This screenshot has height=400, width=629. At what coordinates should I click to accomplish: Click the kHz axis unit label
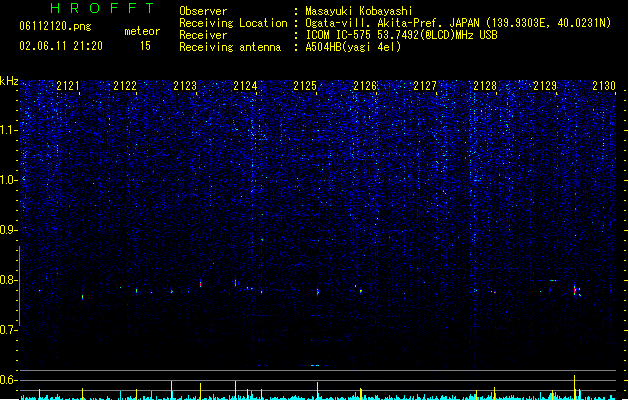(9, 81)
